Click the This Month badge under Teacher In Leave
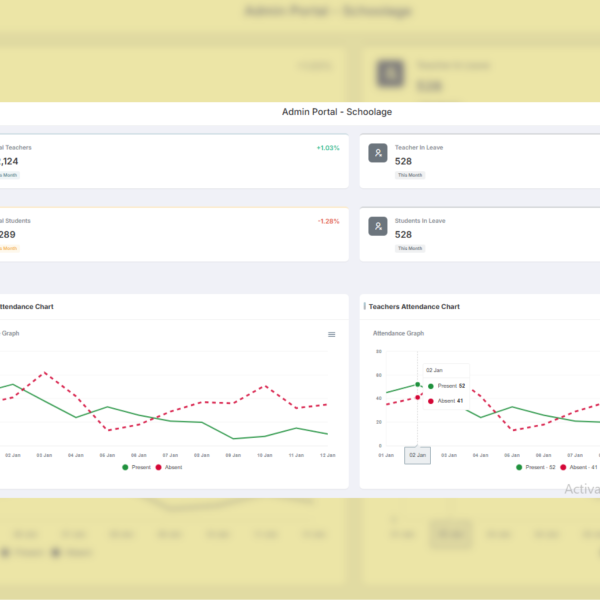 (x=410, y=175)
